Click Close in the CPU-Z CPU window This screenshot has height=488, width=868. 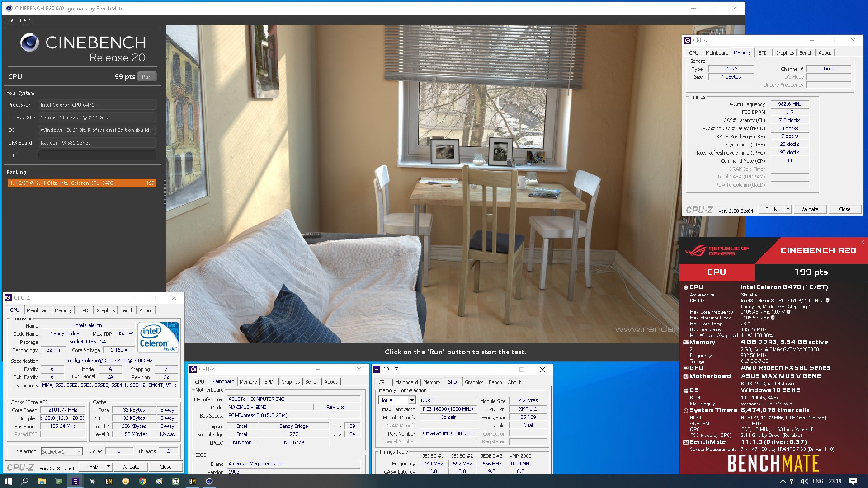coord(165,467)
